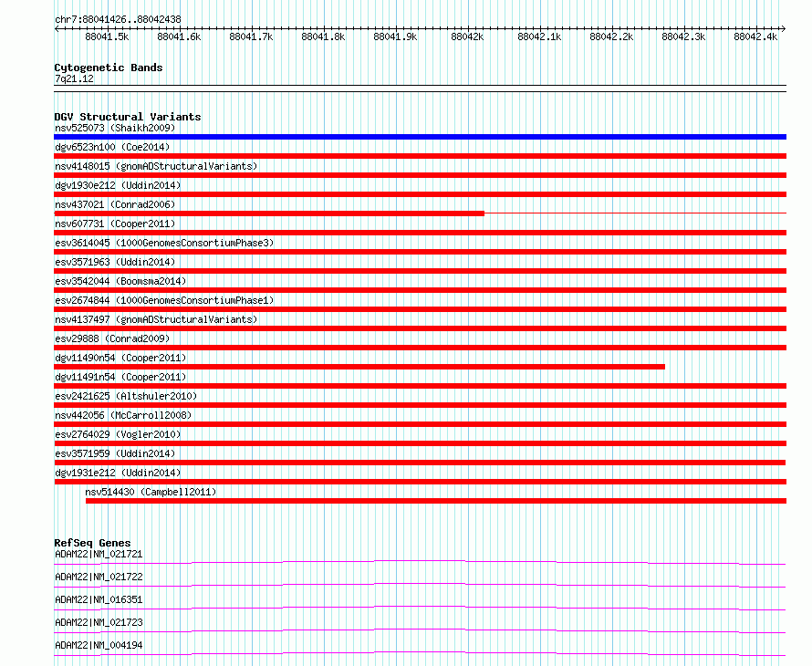Image resolution: width=812 pixels, height=666 pixels.
Task: Select the shorter red dgv11490n54 variant bar
Action: [x=359, y=367]
